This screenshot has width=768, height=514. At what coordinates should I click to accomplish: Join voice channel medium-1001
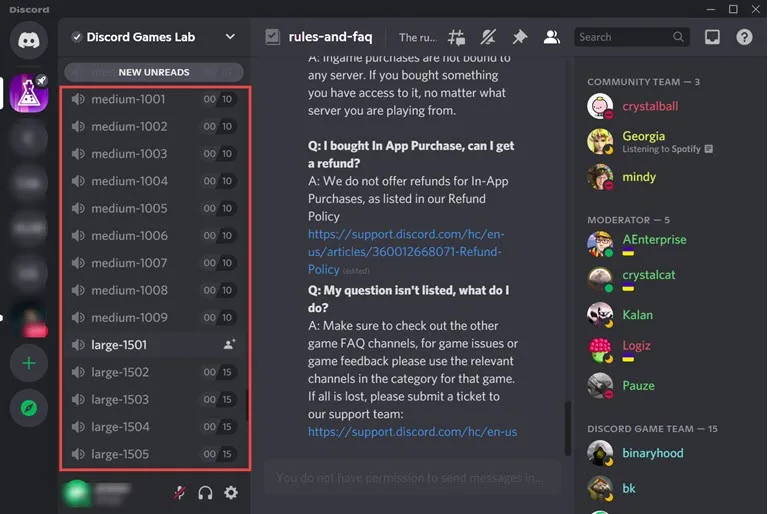(x=154, y=99)
